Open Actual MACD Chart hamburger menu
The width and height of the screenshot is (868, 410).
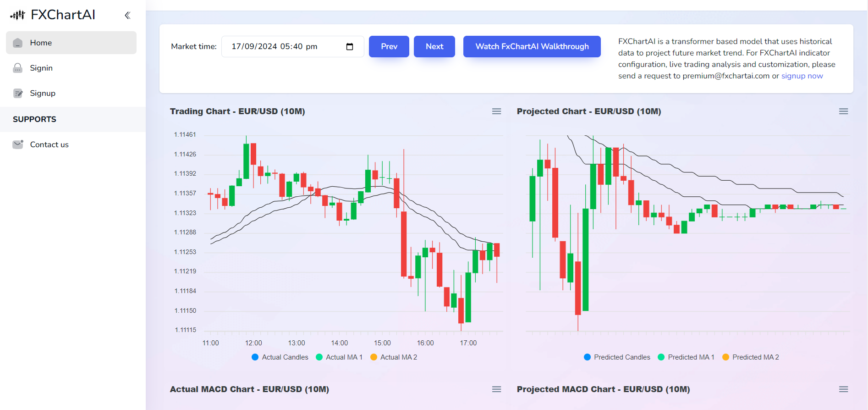[496, 389]
